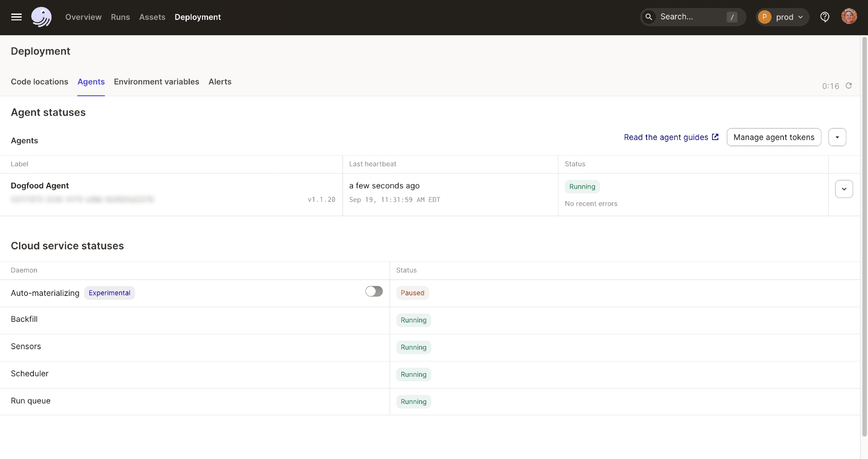Open Manage agent tokens
The image size is (868, 459).
(x=774, y=137)
